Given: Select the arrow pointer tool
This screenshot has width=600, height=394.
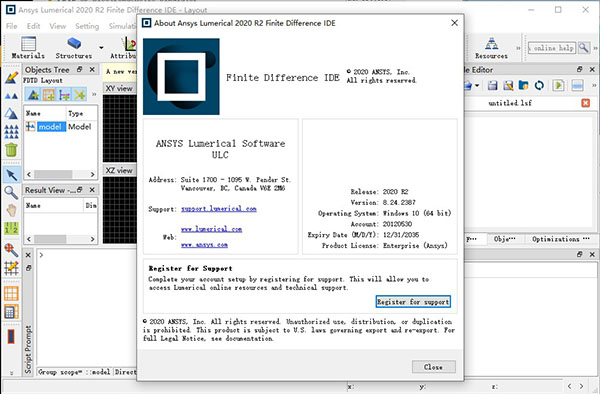Looking at the screenshot, I should pyautogui.click(x=11, y=175).
